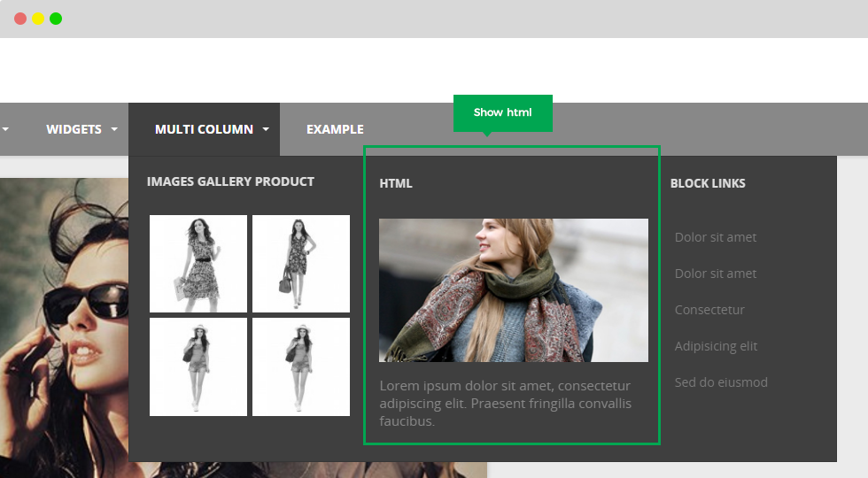Open the WIDGETS menu item
Image resolution: width=868 pixels, height=478 pixels.
(x=74, y=129)
